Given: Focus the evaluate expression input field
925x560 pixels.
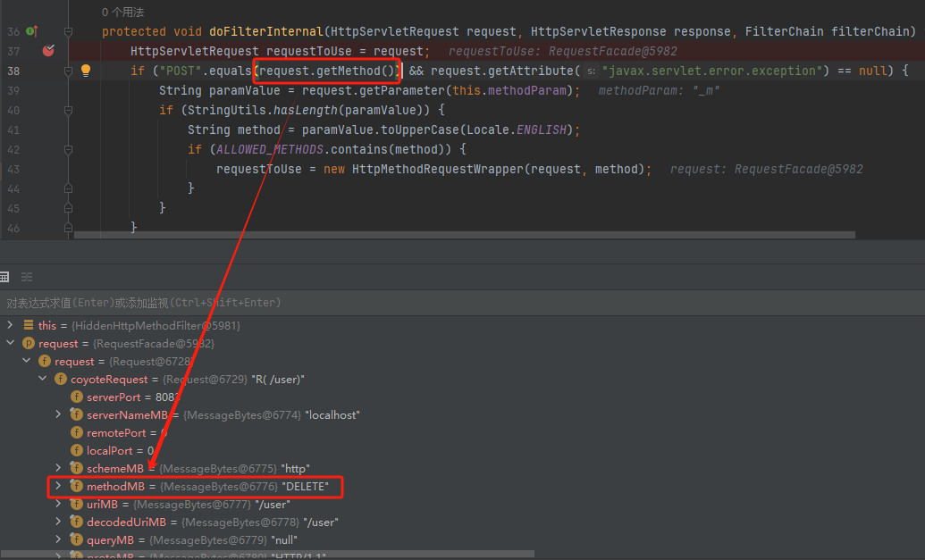Looking at the screenshot, I should (463, 303).
